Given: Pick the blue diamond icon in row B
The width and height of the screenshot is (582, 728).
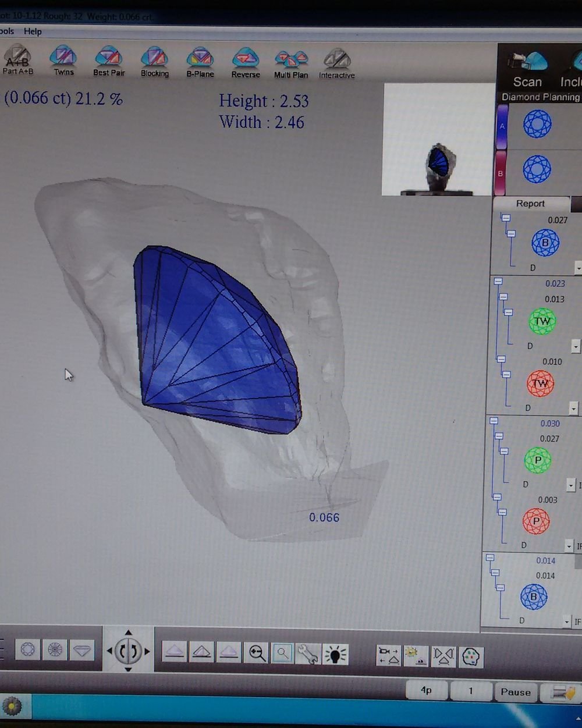Looking at the screenshot, I should point(537,169).
